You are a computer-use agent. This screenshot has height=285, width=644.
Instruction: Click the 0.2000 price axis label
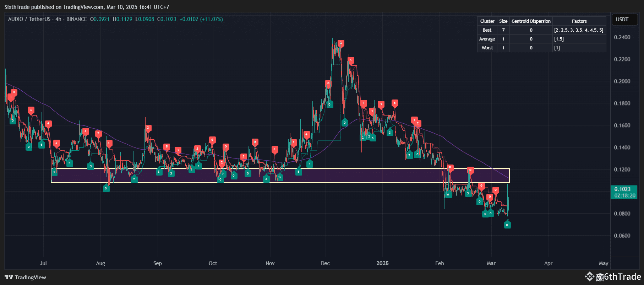click(622, 81)
